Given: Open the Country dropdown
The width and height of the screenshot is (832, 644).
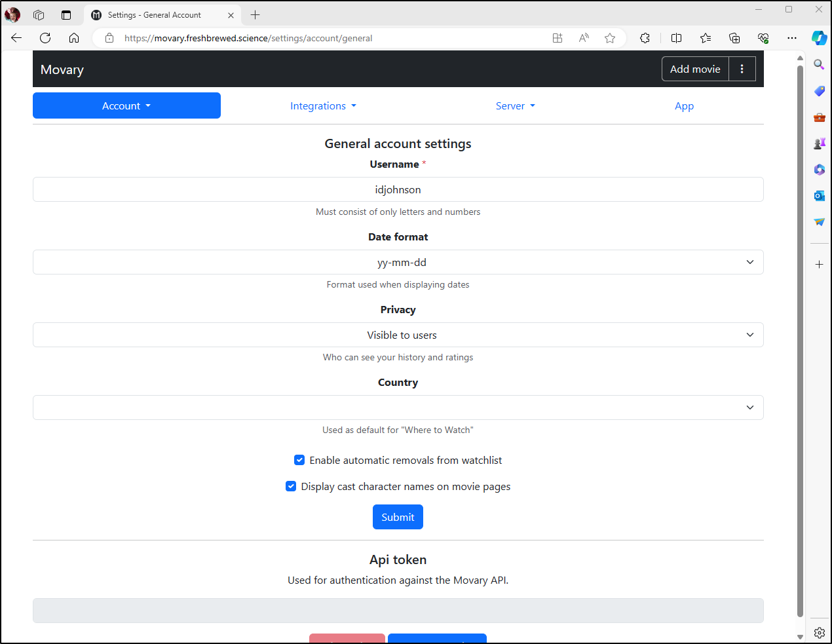Looking at the screenshot, I should point(398,407).
